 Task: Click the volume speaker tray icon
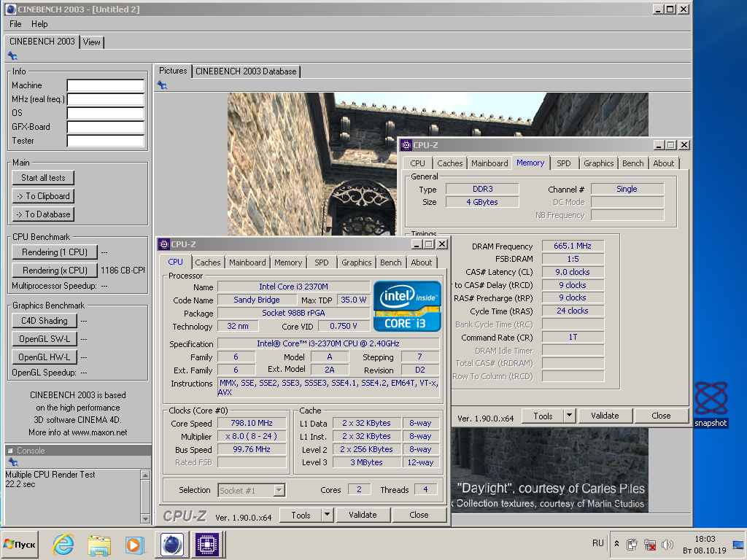667,544
